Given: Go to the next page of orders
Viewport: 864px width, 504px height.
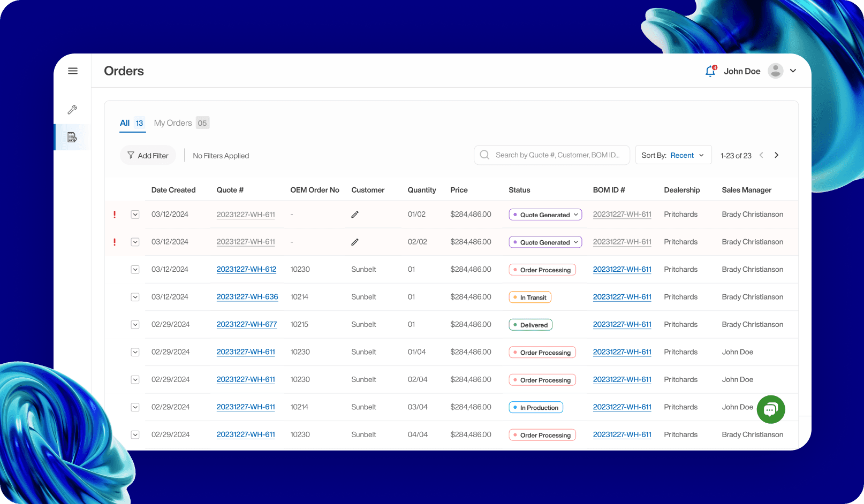Looking at the screenshot, I should [777, 155].
